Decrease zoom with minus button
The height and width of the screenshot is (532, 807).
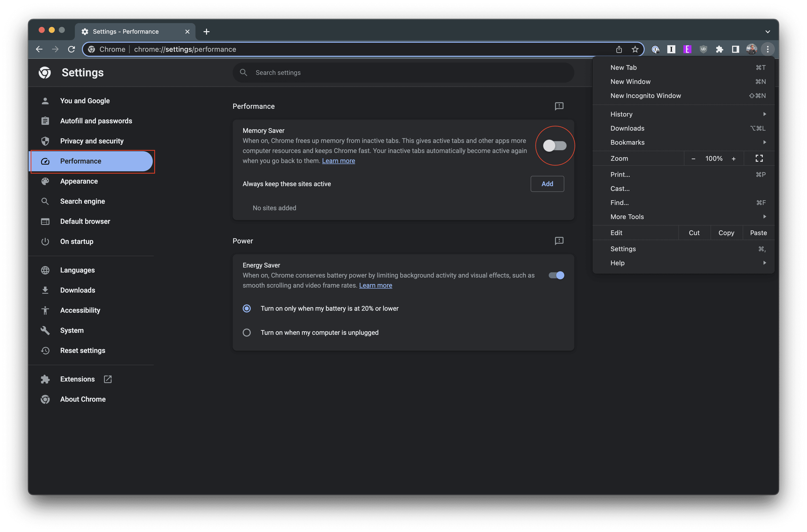click(x=693, y=159)
